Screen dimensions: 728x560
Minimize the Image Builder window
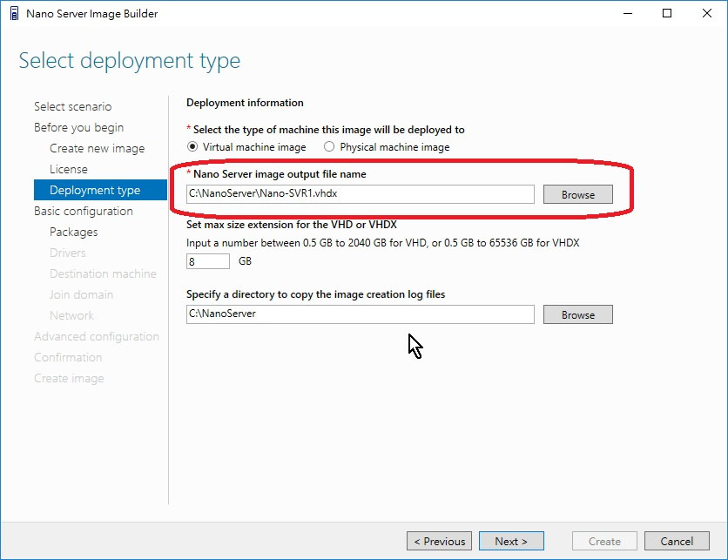click(628, 13)
